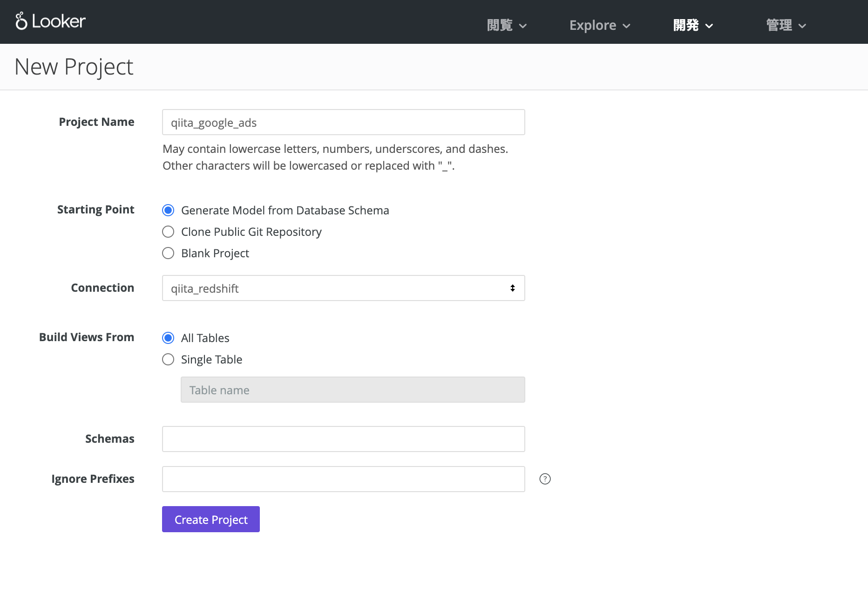Choose Single Table radio button
This screenshot has height=590, width=868.
tap(168, 359)
